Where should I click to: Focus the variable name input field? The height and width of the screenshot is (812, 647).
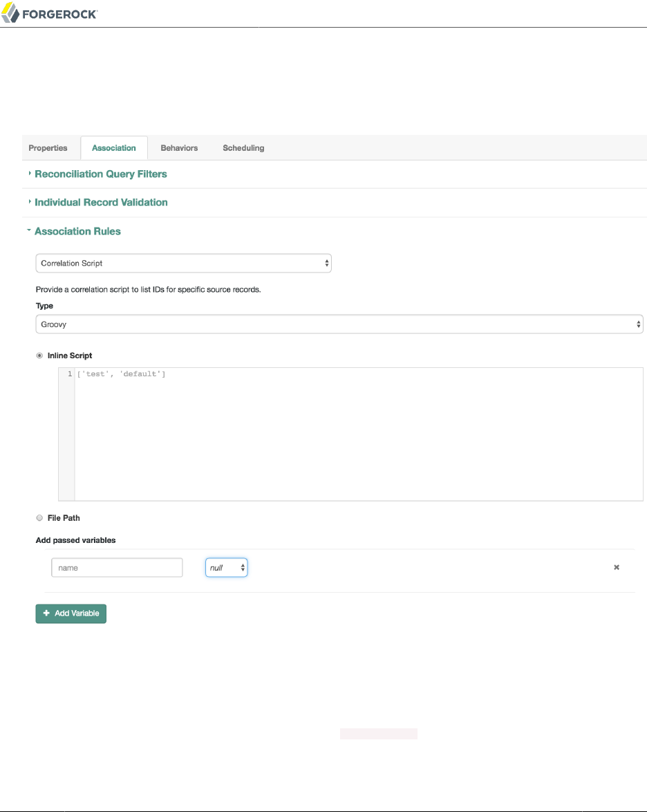click(117, 568)
